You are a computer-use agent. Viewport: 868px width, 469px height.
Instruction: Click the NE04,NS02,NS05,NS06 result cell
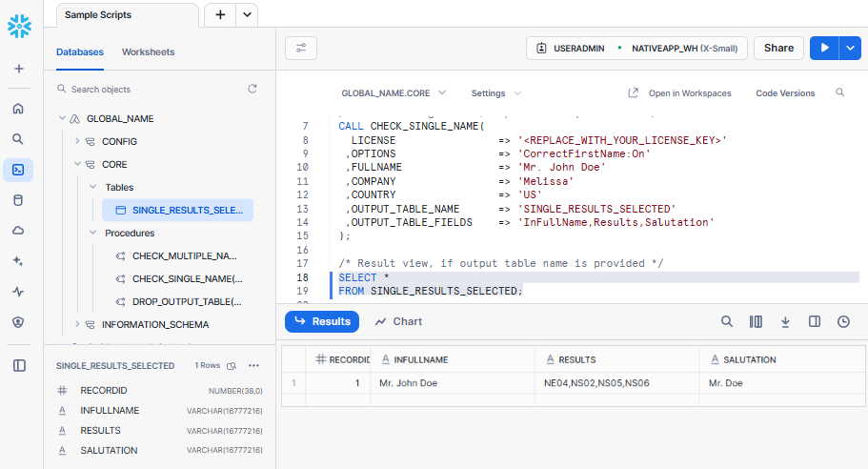[617, 382]
